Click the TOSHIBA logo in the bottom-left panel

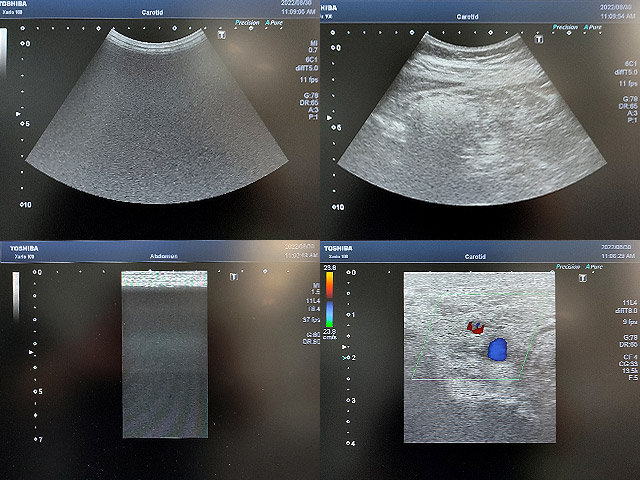(x=18, y=249)
